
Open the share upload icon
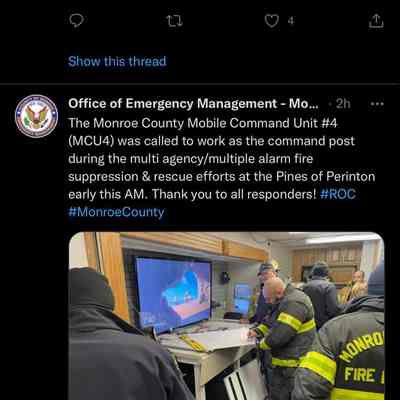(x=376, y=21)
